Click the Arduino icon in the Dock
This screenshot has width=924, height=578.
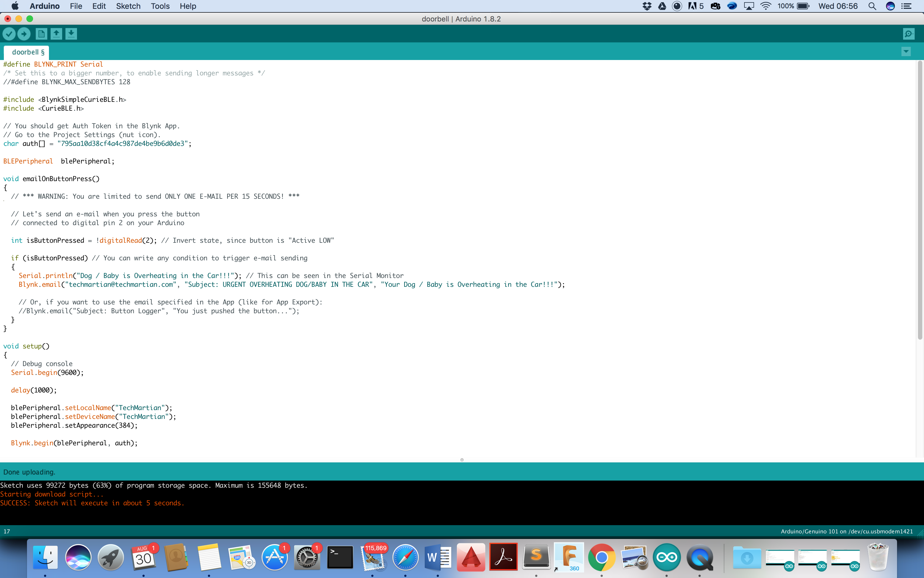point(667,557)
